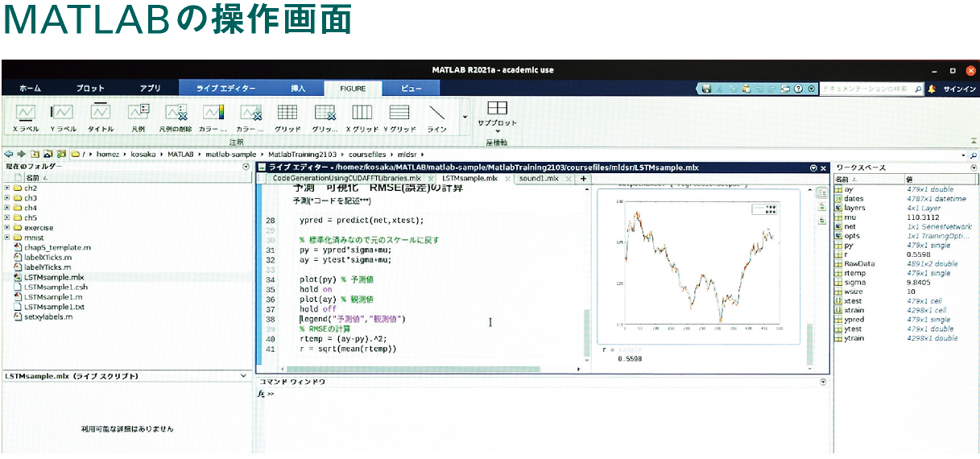Select the workspace variable RawData

(858, 263)
